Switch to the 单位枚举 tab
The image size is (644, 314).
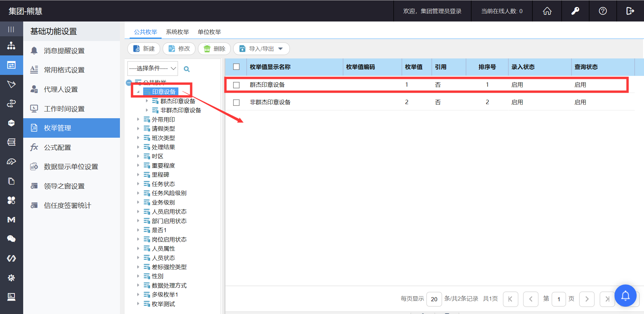tap(209, 32)
